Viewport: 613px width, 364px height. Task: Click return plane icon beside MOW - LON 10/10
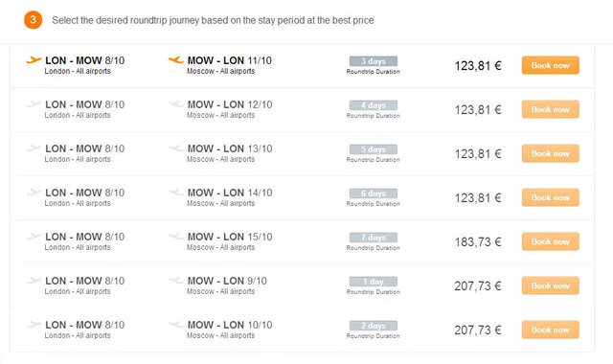[x=176, y=325]
